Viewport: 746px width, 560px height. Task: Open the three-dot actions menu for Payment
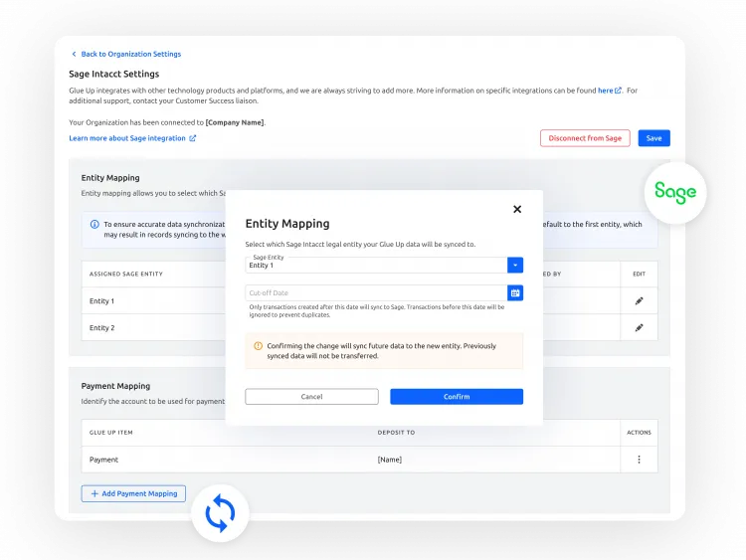click(x=639, y=460)
